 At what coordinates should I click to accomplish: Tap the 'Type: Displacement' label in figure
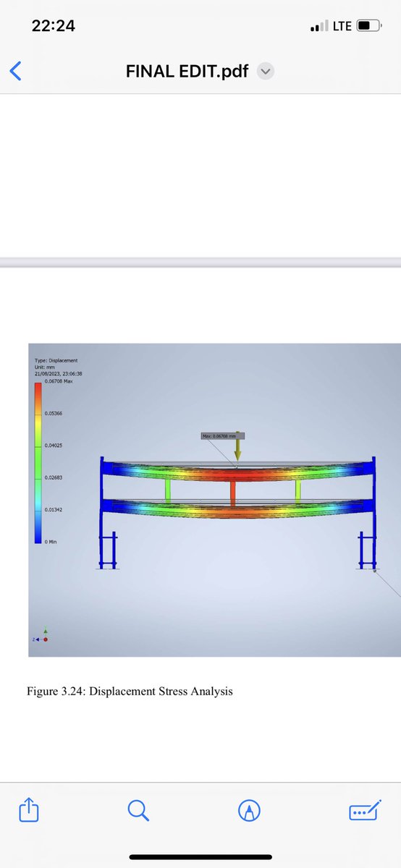[56, 360]
